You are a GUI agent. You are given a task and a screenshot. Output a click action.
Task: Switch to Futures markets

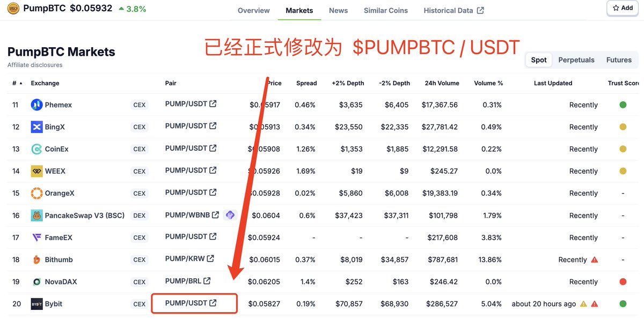tap(619, 60)
